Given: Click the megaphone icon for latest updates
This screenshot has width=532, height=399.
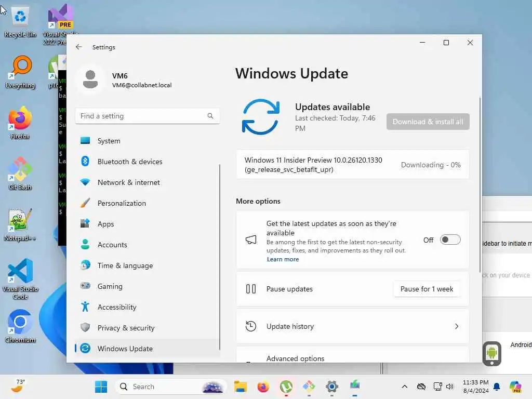Looking at the screenshot, I should (251, 240).
